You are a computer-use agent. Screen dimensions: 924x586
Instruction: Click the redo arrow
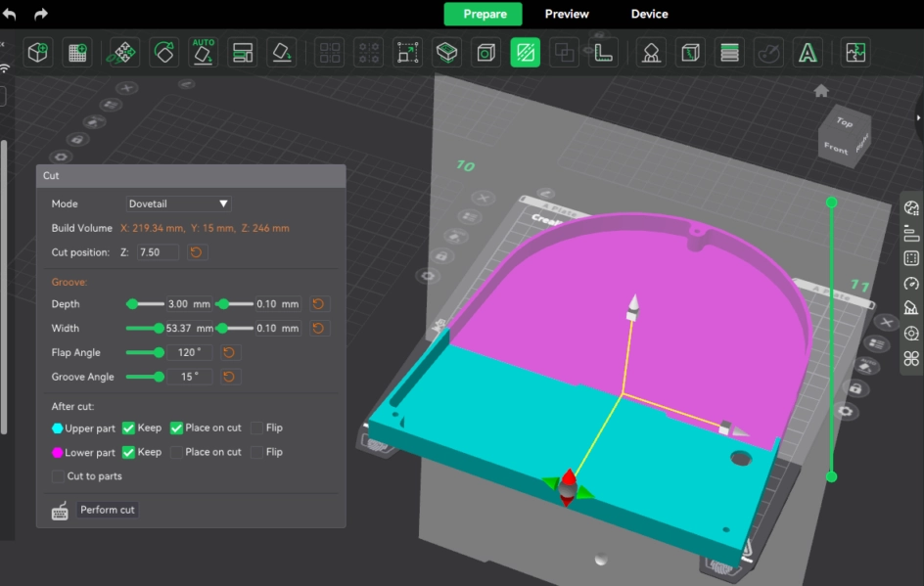point(41,14)
